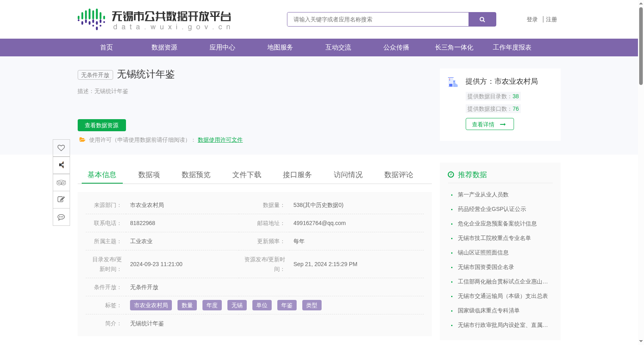Viewport: 644px width, 345px height.
Task: Switch to the 数据预览 tab
Action: pyautogui.click(x=196, y=175)
